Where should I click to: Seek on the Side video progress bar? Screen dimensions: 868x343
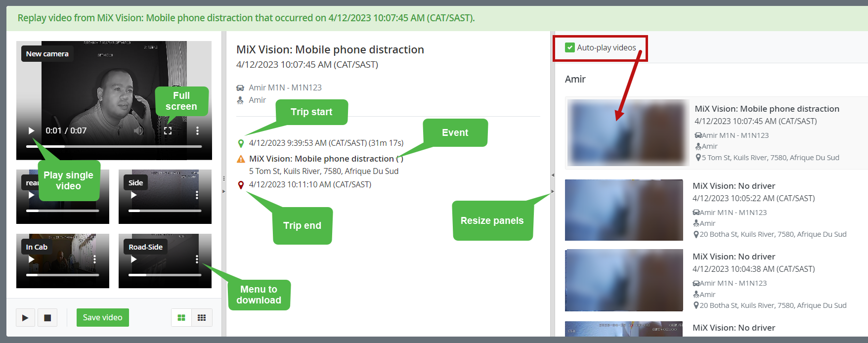coord(165,211)
